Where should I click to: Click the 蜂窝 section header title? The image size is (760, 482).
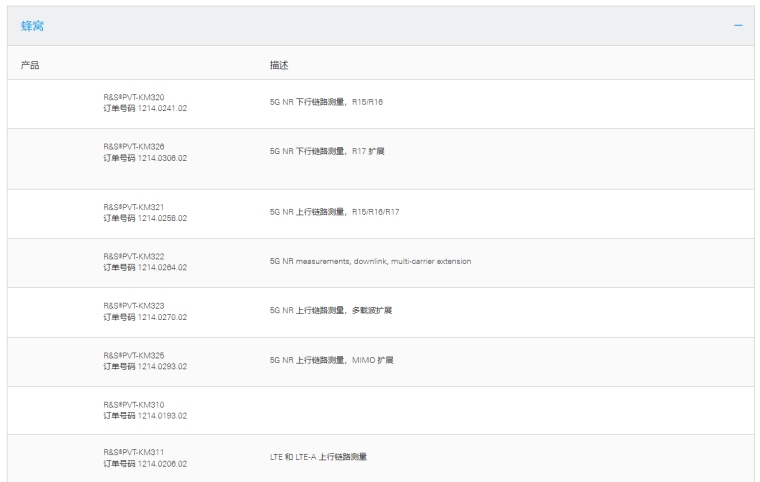tap(32, 25)
